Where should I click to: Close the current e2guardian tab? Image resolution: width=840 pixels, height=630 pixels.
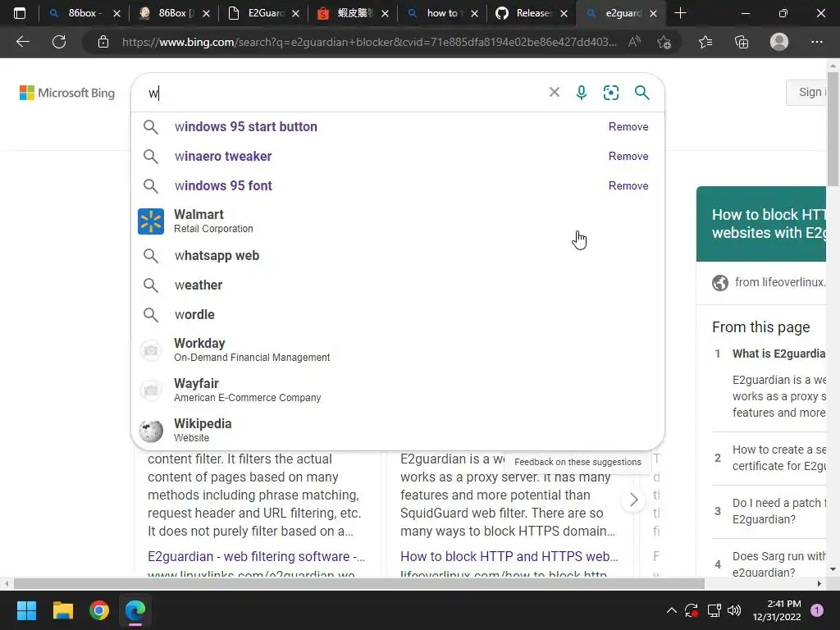tap(653, 13)
